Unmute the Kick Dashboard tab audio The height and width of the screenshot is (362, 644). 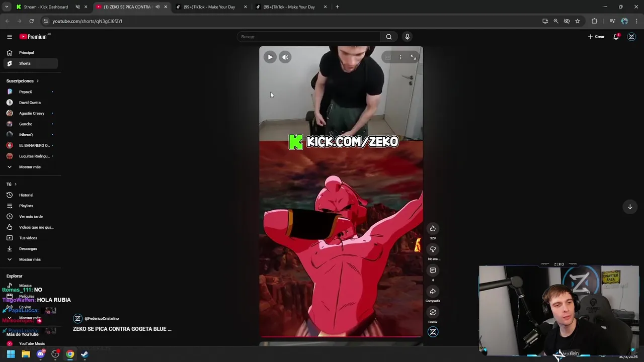[77, 7]
